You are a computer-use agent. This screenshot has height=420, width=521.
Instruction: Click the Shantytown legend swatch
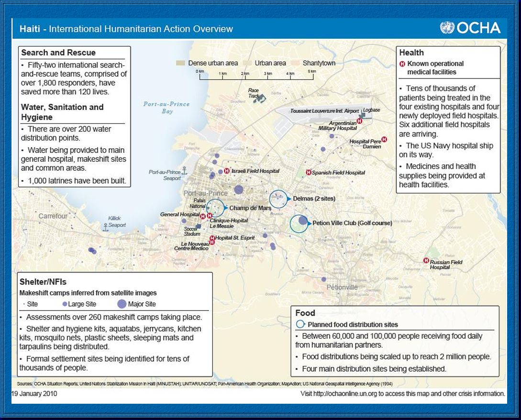click(x=295, y=63)
